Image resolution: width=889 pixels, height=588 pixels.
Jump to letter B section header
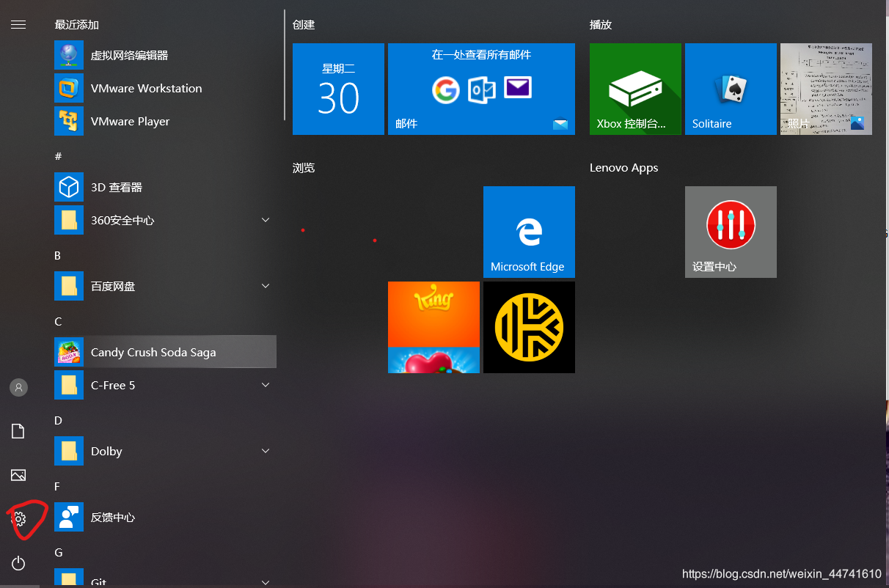click(x=58, y=255)
